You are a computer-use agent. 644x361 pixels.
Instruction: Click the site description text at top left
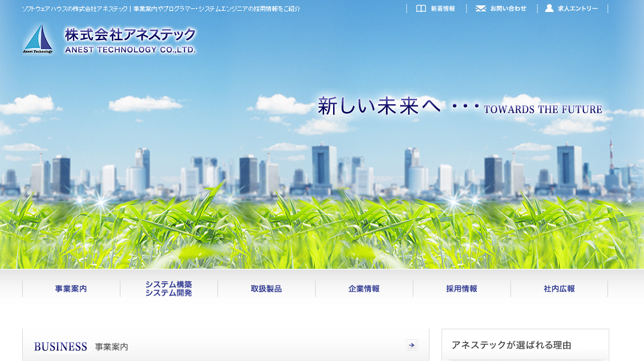[x=159, y=8]
